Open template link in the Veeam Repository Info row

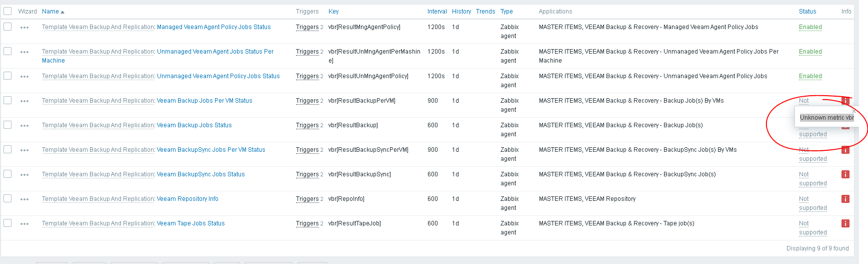coord(98,199)
